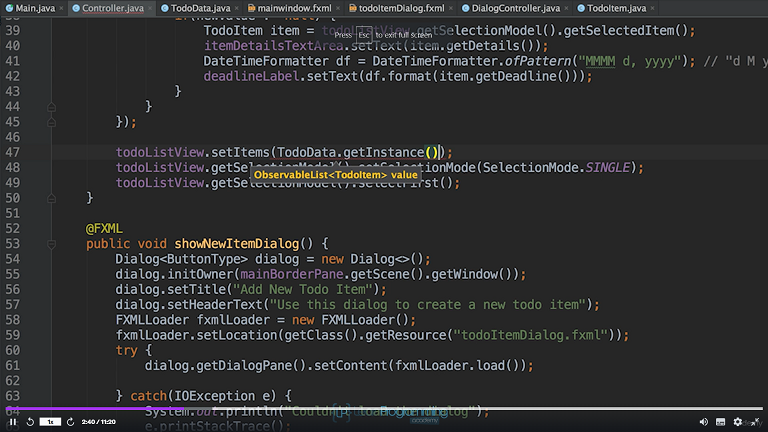Collapse the fold marker at line 50
Image resolution: width=768 pixels, height=432 pixels.
(x=51, y=198)
